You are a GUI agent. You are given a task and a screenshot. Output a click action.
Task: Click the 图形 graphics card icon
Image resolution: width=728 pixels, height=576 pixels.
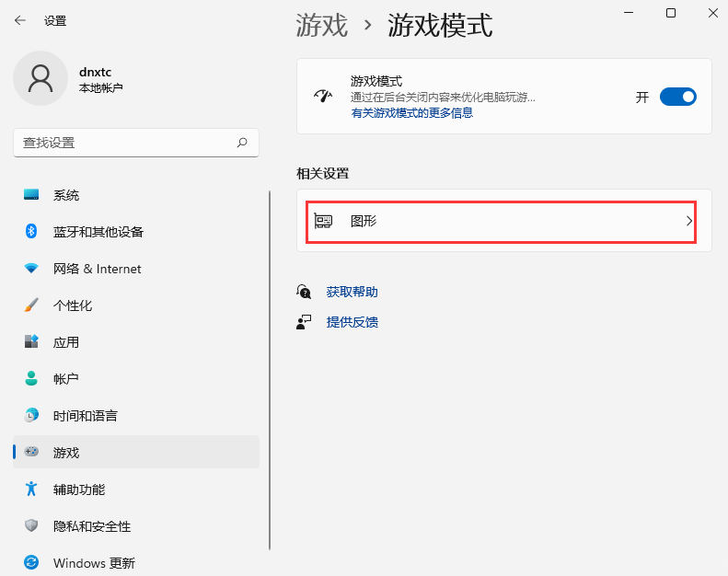[x=323, y=221]
